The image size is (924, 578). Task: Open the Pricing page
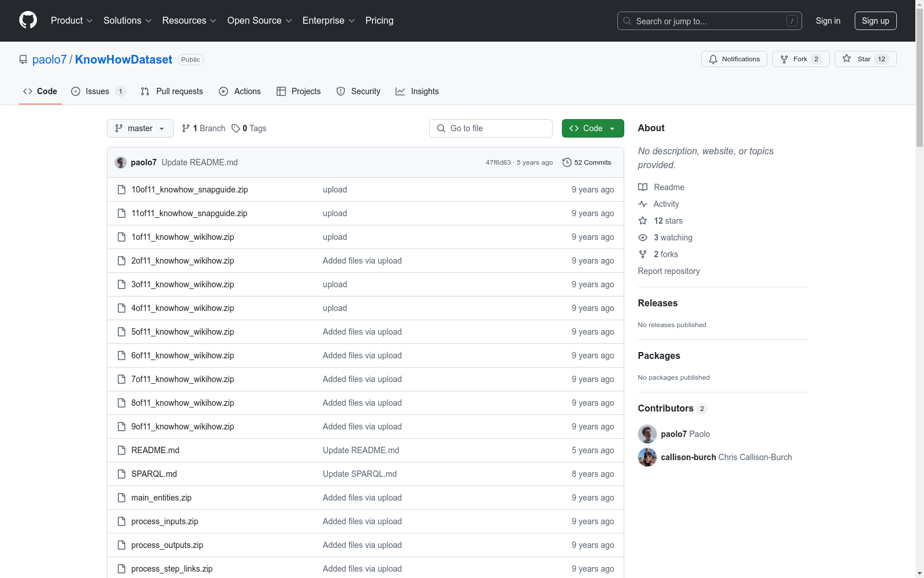tap(379, 21)
